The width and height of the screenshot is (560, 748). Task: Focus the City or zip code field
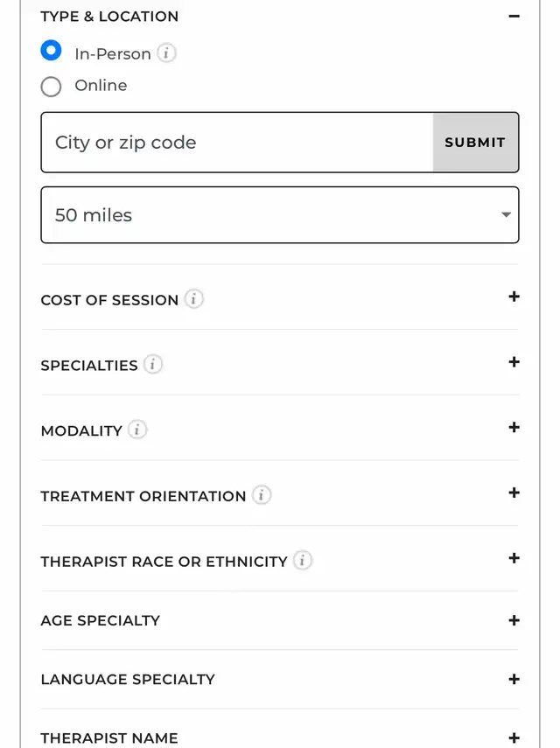tap(237, 142)
